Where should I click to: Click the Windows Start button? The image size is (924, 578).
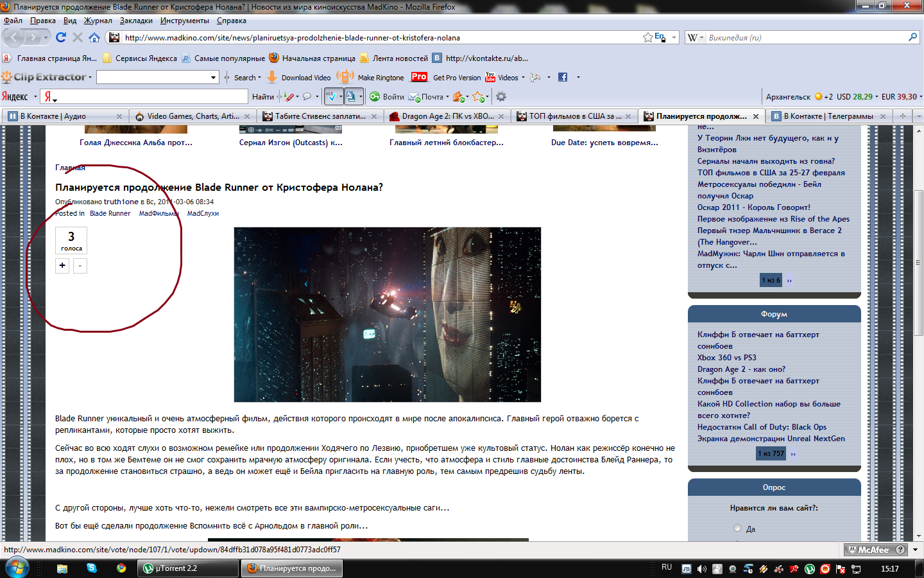[x=16, y=568]
